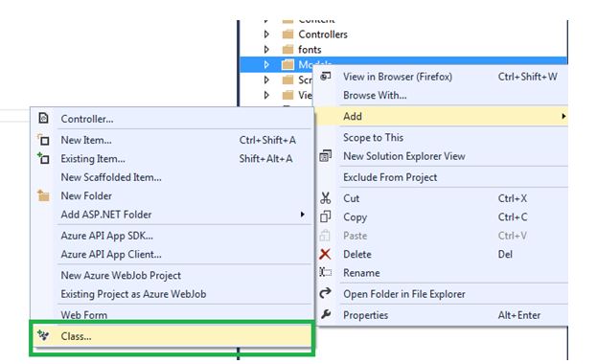Click the Controller icon in the Add submenu

43,119
